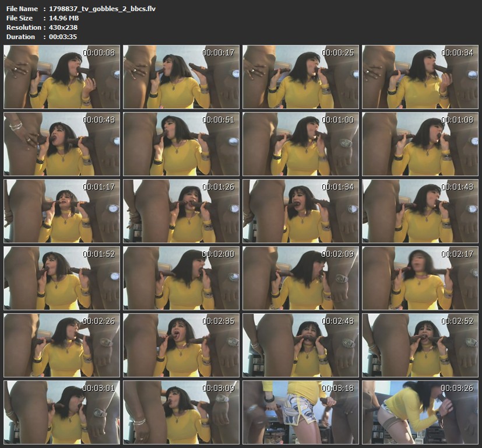Open the frame marked 00:01:08
The width and height of the screenshot is (482, 448).
tap(420, 144)
